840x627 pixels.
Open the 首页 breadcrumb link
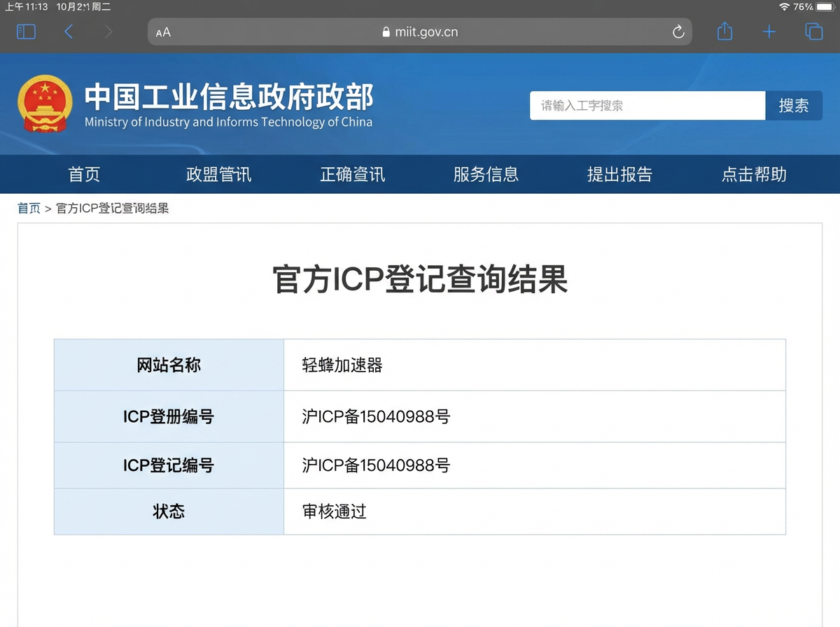(29, 208)
